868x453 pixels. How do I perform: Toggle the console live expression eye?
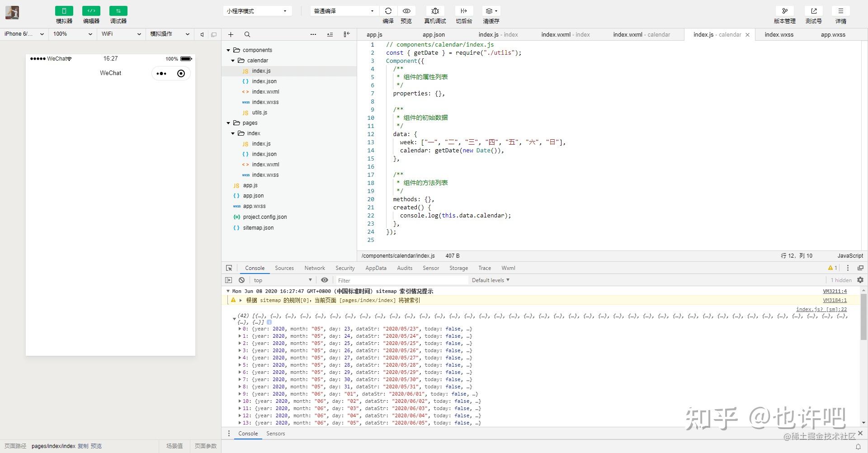pos(325,280)
